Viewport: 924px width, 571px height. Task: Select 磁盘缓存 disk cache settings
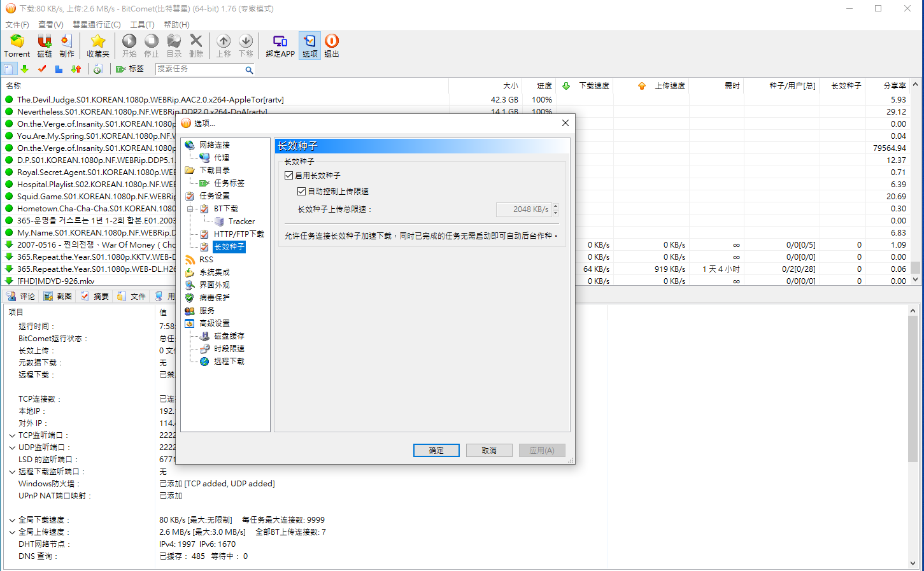(229, 335)
